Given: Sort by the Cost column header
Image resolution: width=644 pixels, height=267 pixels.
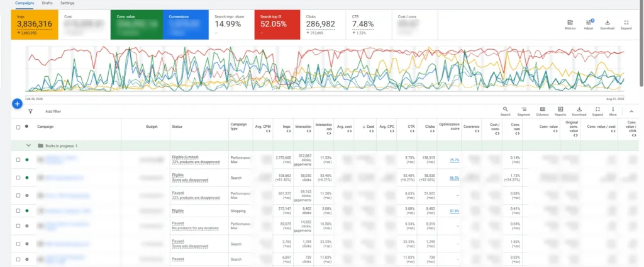Looking at the screenshot, I should pyautogui.click(x=370, y=127).
